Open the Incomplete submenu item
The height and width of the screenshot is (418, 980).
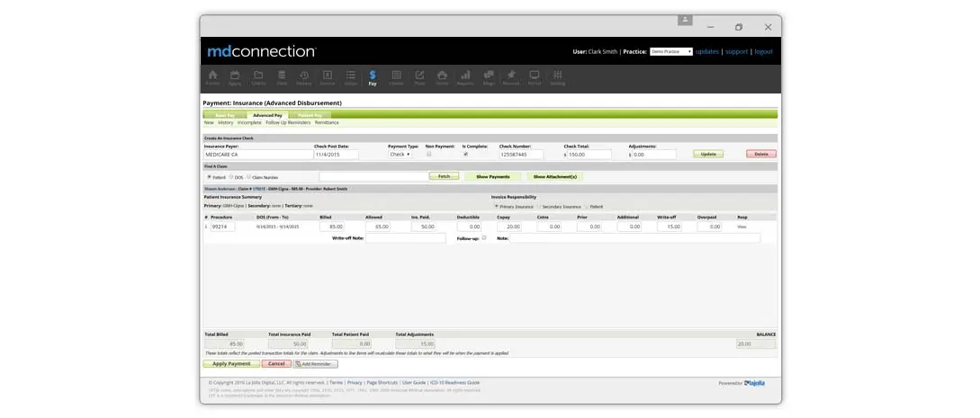tap(249, 123)
